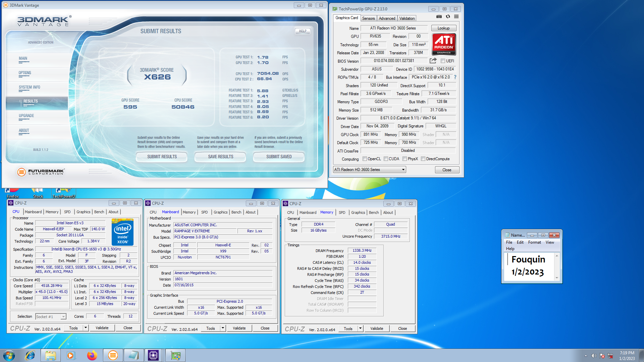The width and height of the screenshot is (644, 362).
Task: Click the X626 3DMark score value
Action: (x=157, y=77)
